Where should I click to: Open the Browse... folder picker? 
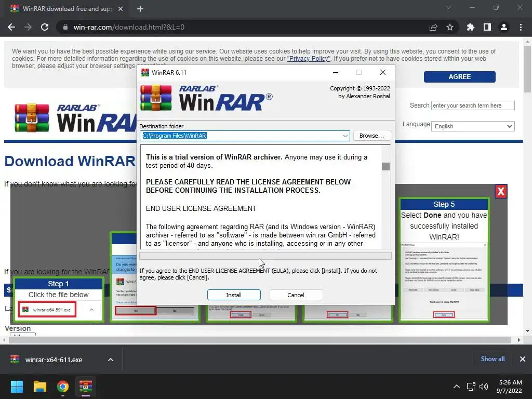coord(372,136)
